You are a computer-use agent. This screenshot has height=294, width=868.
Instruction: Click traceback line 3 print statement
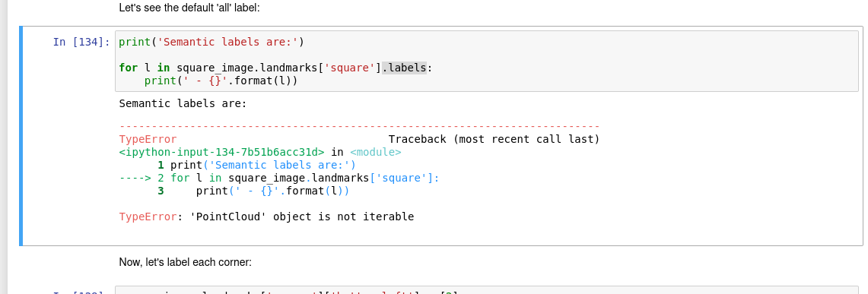tap(253, 191)
